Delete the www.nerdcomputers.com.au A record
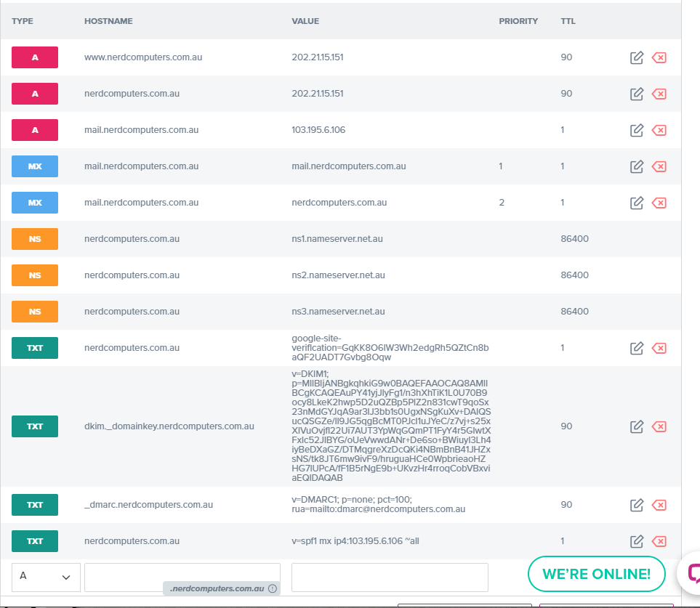This screenshot has height=608, width=700. click(x=659, y=57)
